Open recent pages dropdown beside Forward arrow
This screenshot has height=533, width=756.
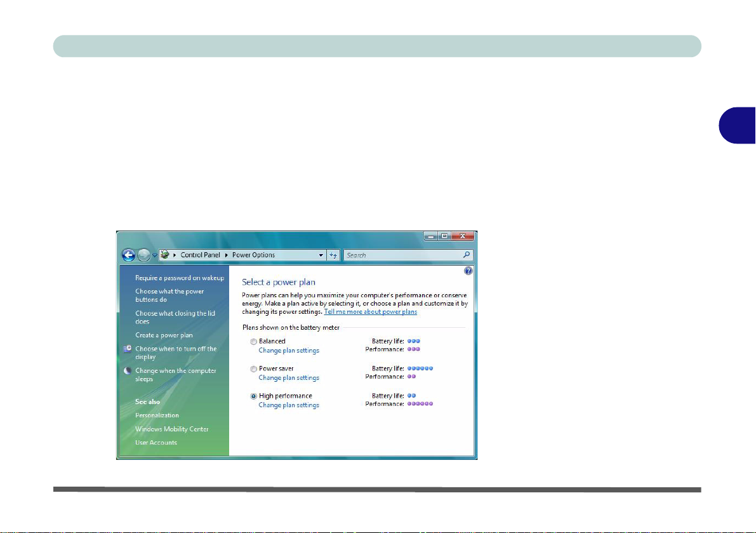(155, 255)
